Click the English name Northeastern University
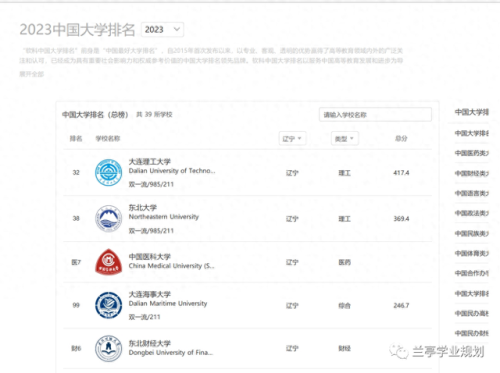The width and height of the screenshot is (500, 373). pos(164,217)
